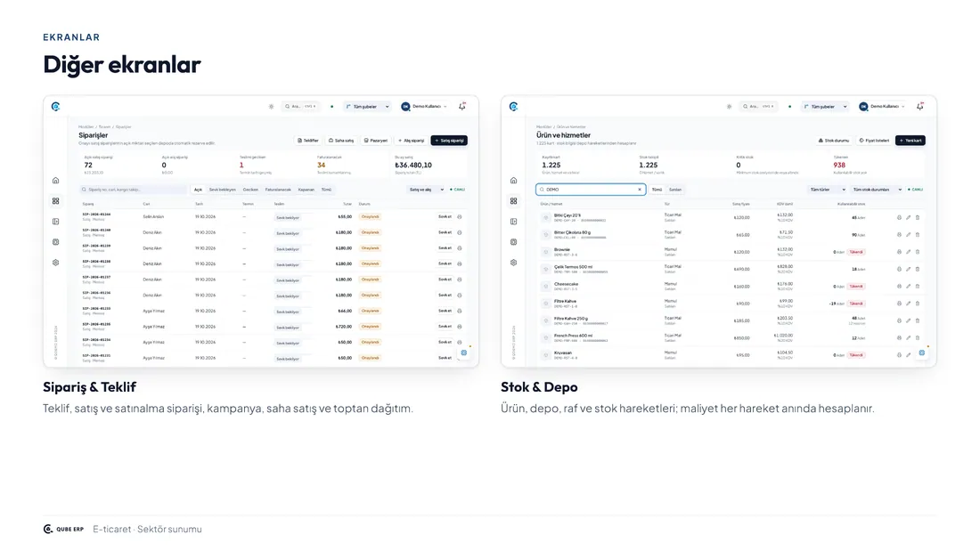Clear the DEMO search using the X icon
The image size is (980, 551).
pyautogui.click(x=640, y=190)
